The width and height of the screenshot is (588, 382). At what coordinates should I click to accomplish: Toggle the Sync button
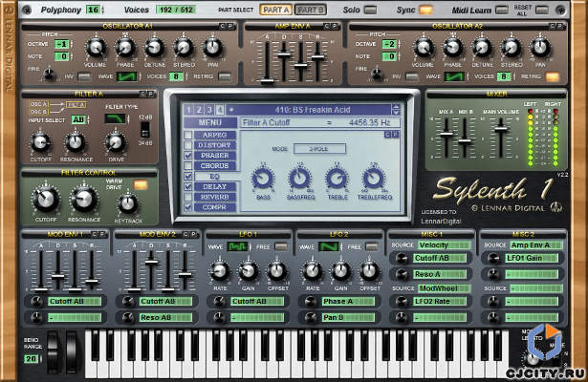coord(425,10)
